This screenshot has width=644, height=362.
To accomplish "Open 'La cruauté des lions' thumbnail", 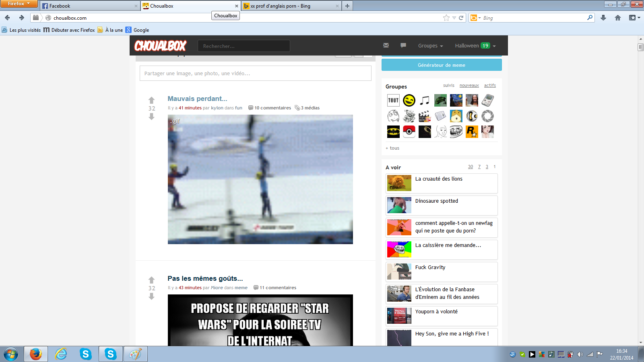I will coord(399,183).
